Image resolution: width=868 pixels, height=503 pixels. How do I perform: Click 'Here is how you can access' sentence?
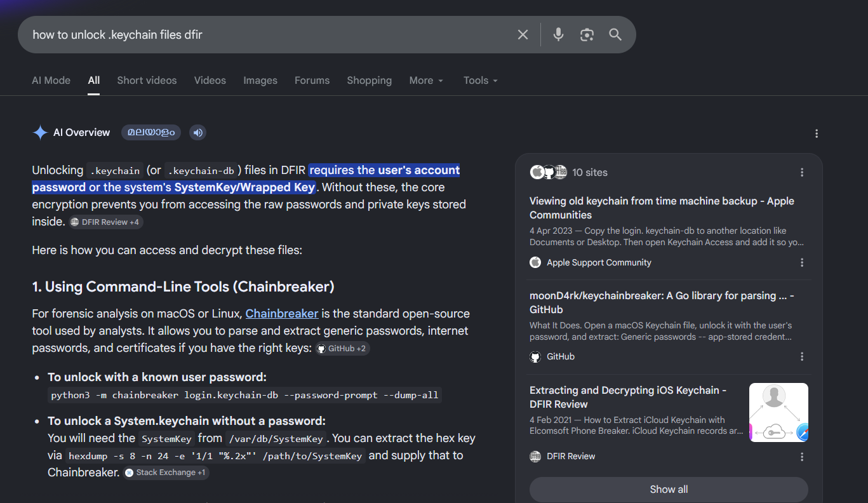click(167, 250)
